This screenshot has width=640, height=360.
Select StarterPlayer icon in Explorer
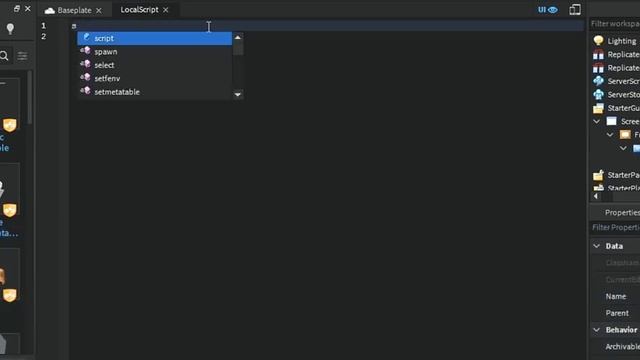pos(598,188)
